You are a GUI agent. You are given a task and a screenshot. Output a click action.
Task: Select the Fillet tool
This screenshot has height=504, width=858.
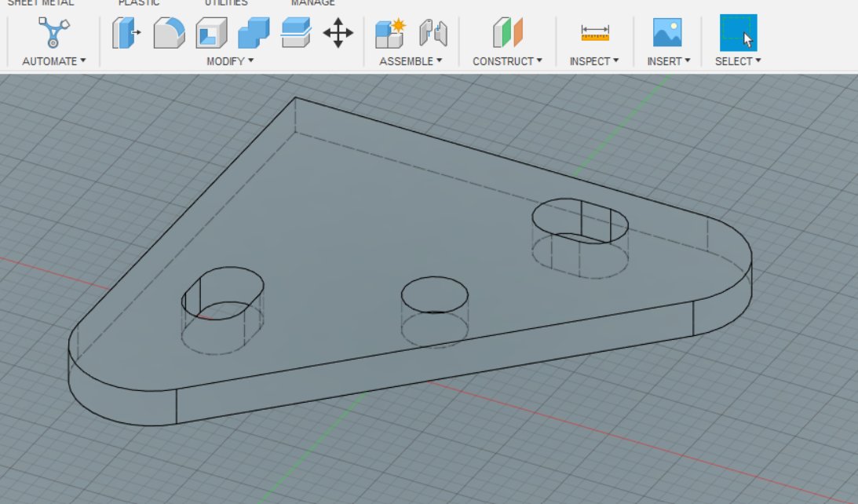pos(169,33)
